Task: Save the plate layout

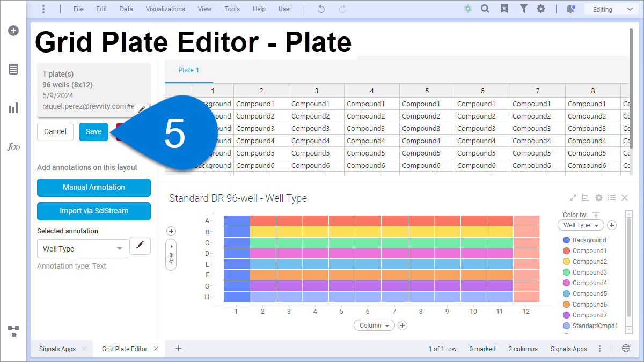Action: 93,131
